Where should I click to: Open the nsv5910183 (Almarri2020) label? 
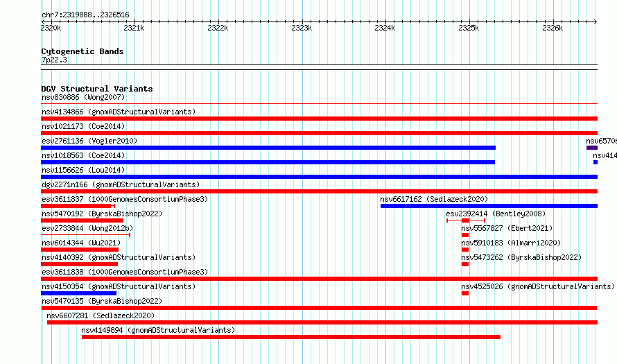tap(511, 243)
